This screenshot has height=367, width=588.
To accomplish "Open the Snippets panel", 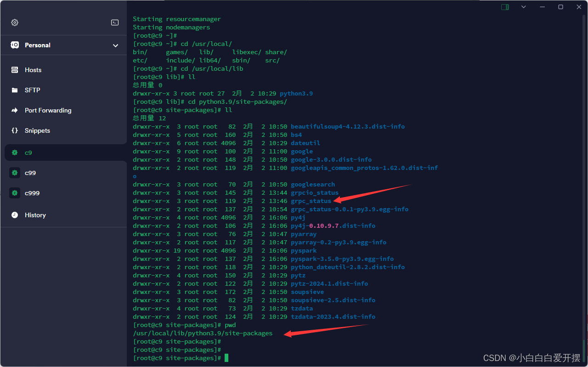I will (x=37, y=130).
